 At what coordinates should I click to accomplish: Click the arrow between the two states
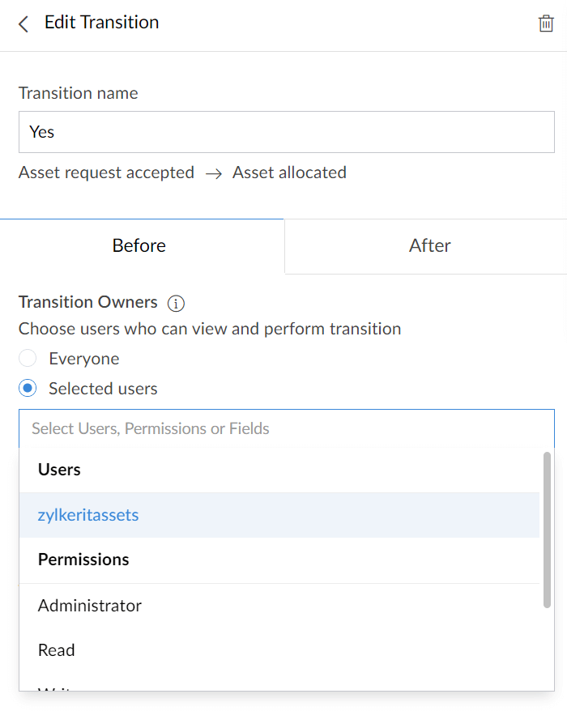coord(214,174)
